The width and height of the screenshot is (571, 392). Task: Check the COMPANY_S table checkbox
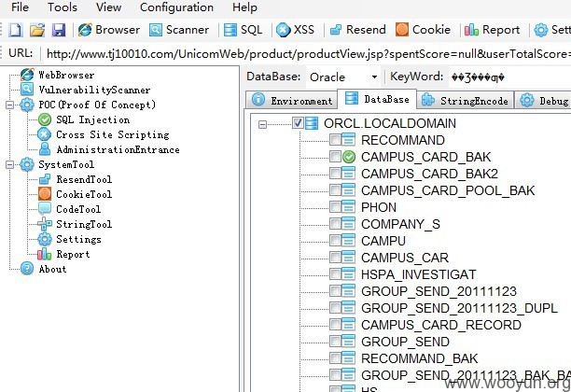pyautogui.click(x=335, y=223)
